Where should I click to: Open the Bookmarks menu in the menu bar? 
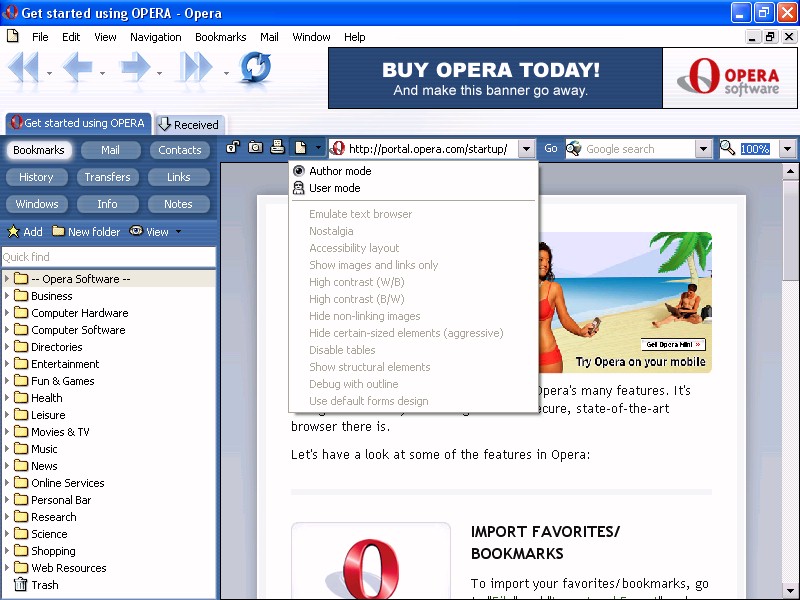[220, 37]
